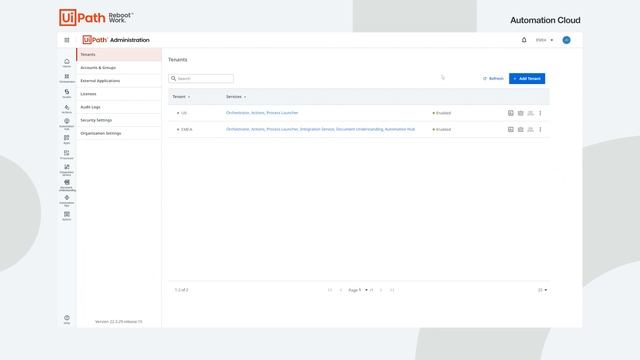Open Admin from the left rail
640x360 pixels.
tap(67, 216)
